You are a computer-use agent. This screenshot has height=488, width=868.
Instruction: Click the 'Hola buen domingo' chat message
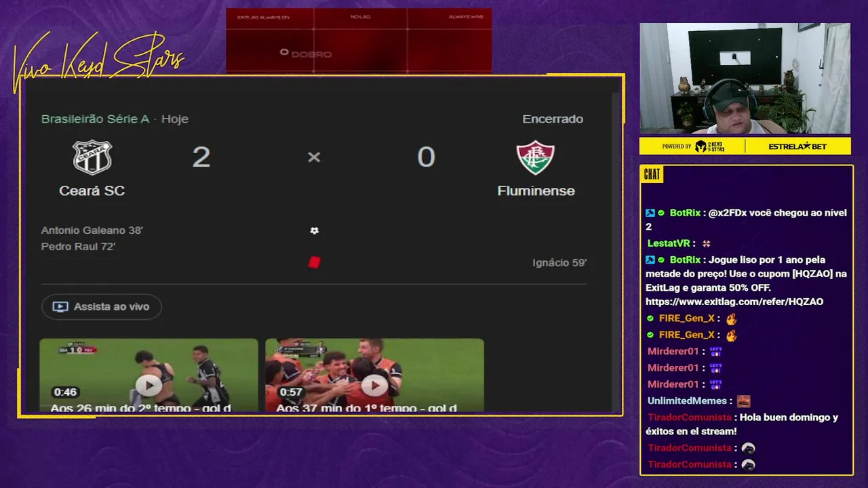[x=742, y=424]
